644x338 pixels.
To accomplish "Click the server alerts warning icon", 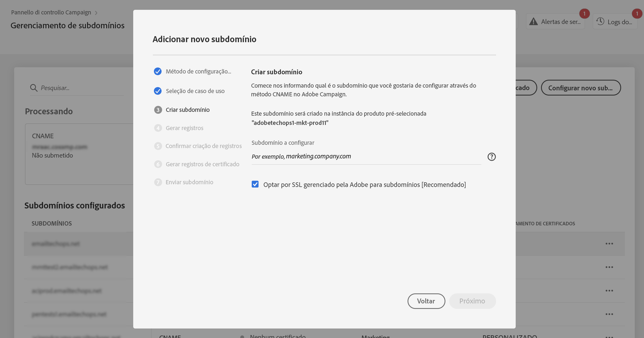I will (533, 21).
